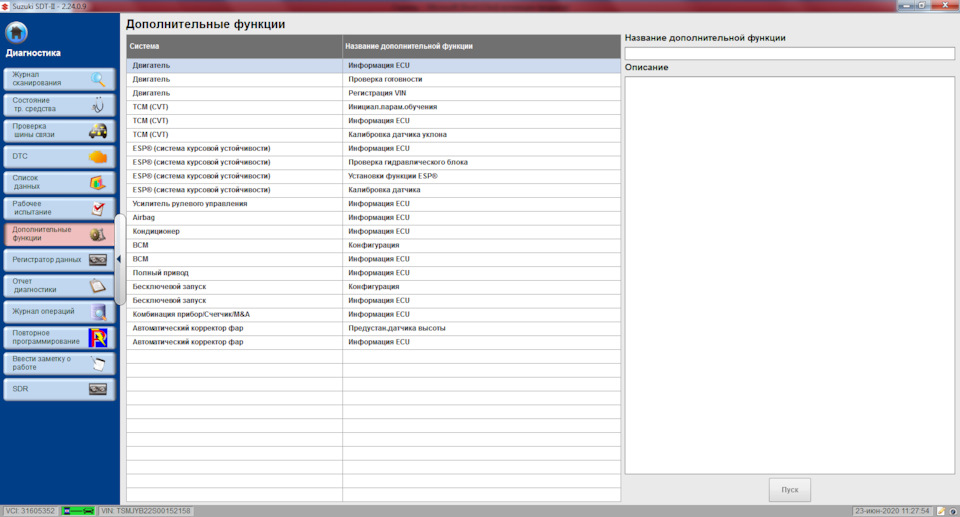
Task: Select the Двигатель Регистрация VIN row
Action: (373, 93)
